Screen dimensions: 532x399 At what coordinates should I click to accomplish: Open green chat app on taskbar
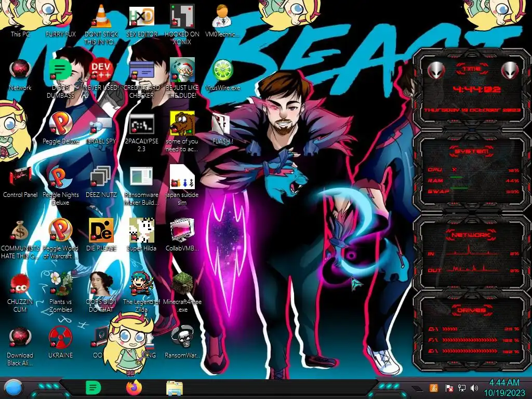94,388
